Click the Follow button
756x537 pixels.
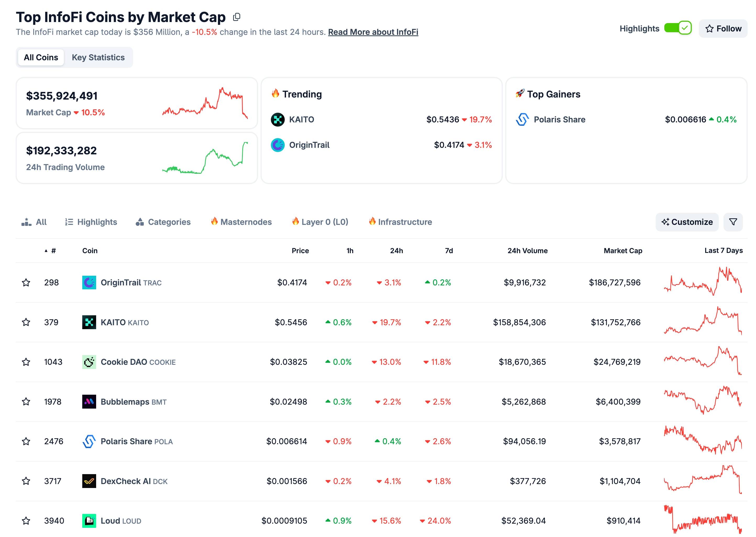coord(723,29)
